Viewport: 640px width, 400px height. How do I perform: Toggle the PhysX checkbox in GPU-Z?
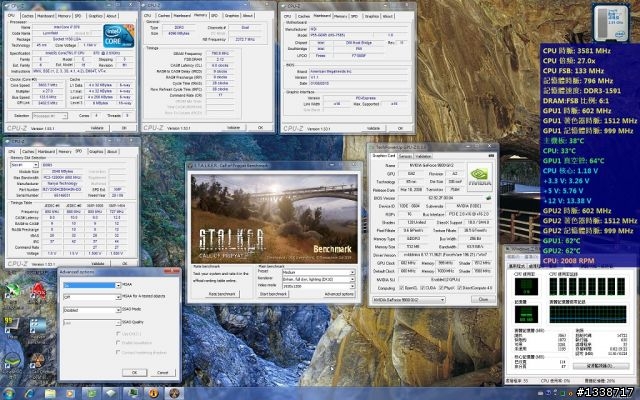(x=440, y=288)
